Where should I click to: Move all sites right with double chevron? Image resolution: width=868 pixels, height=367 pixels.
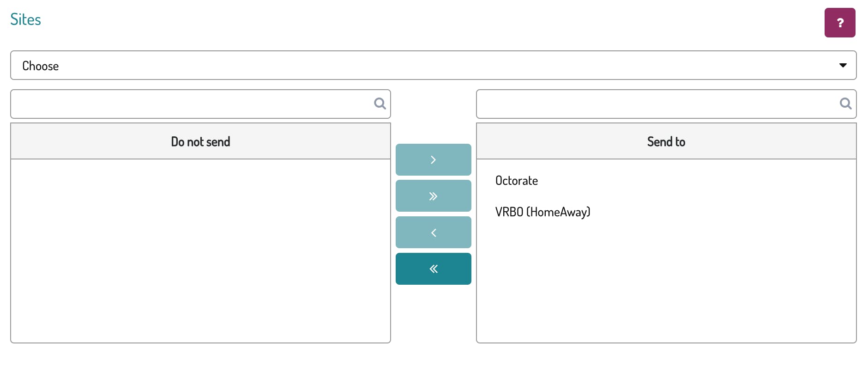tap(433, 196)
